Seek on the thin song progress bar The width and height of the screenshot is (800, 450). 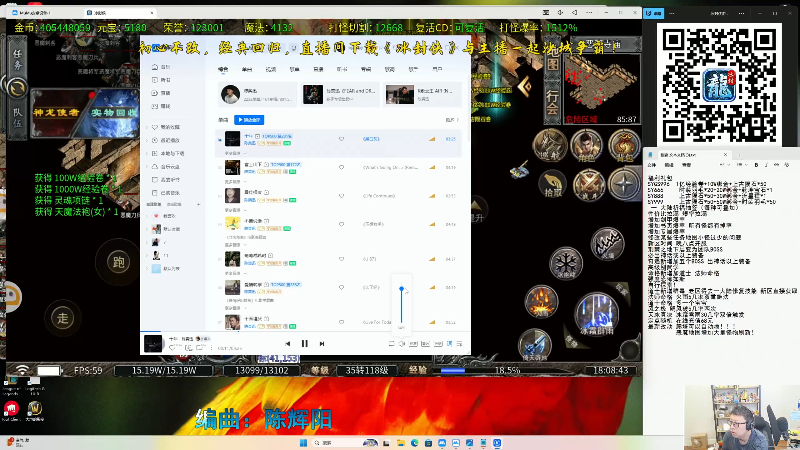coord(305,331)
